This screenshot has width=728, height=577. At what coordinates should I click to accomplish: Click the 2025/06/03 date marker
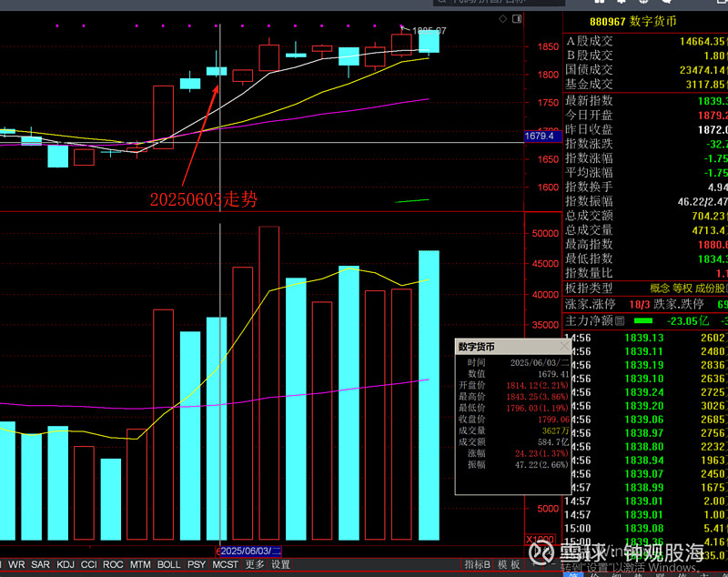251,551
